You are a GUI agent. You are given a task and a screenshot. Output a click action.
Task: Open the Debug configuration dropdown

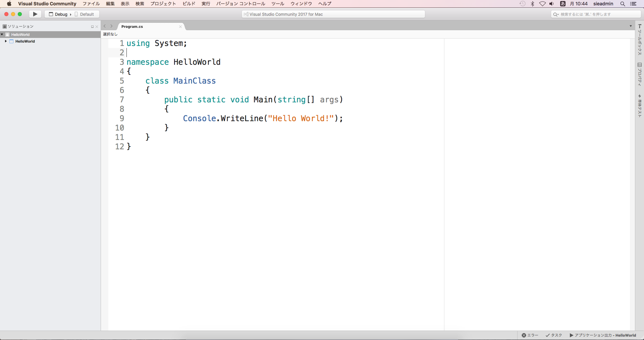tap(61, 14)
